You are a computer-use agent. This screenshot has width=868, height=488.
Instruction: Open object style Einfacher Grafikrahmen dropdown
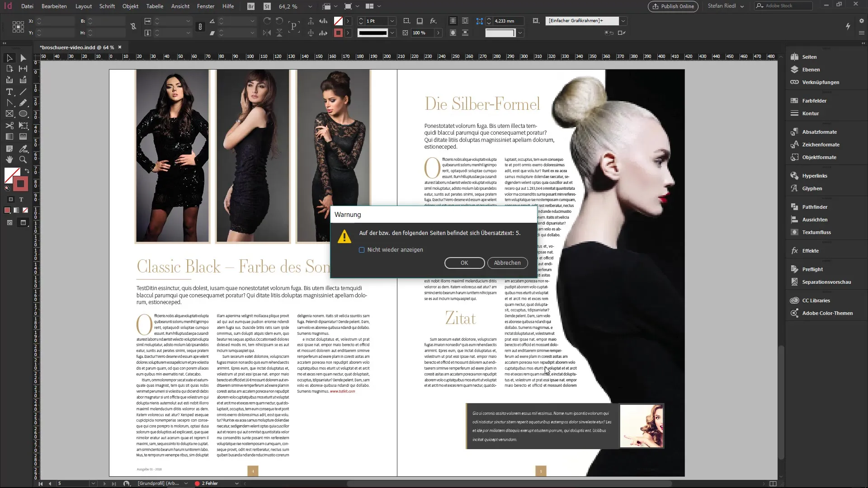[623, 21]
